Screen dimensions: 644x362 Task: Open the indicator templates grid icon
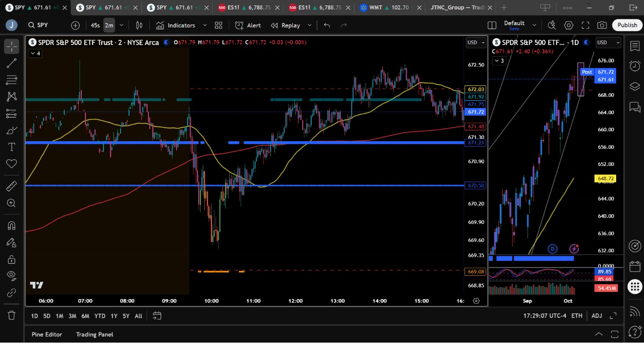click(219, 26)
